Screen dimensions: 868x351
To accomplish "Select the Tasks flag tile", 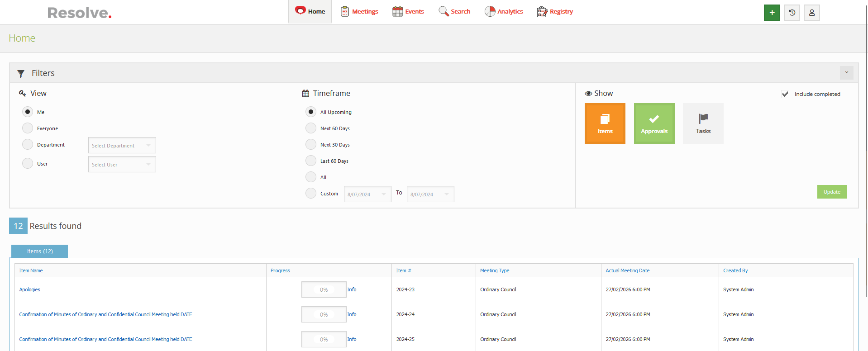I will tap(703, 123).
